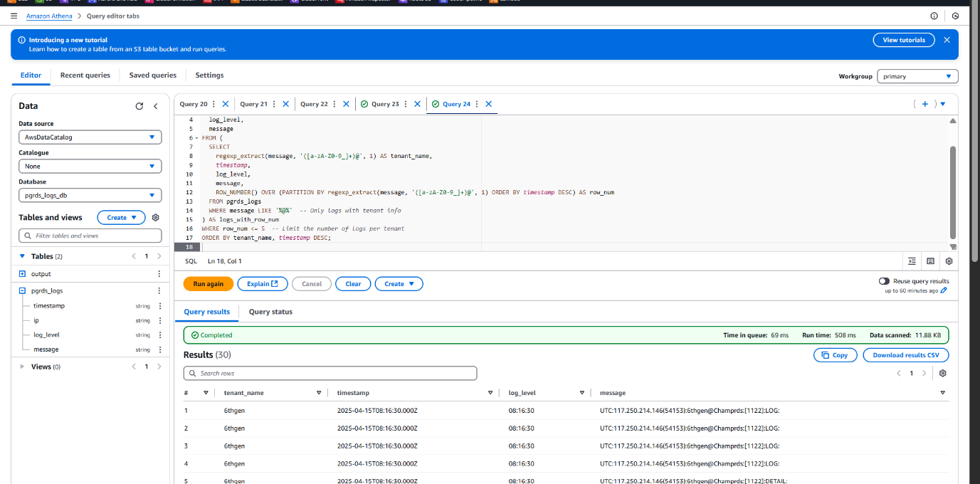Screen dimensions: 980x484
Task: Add a new query tab
Action: click(925, 104)
